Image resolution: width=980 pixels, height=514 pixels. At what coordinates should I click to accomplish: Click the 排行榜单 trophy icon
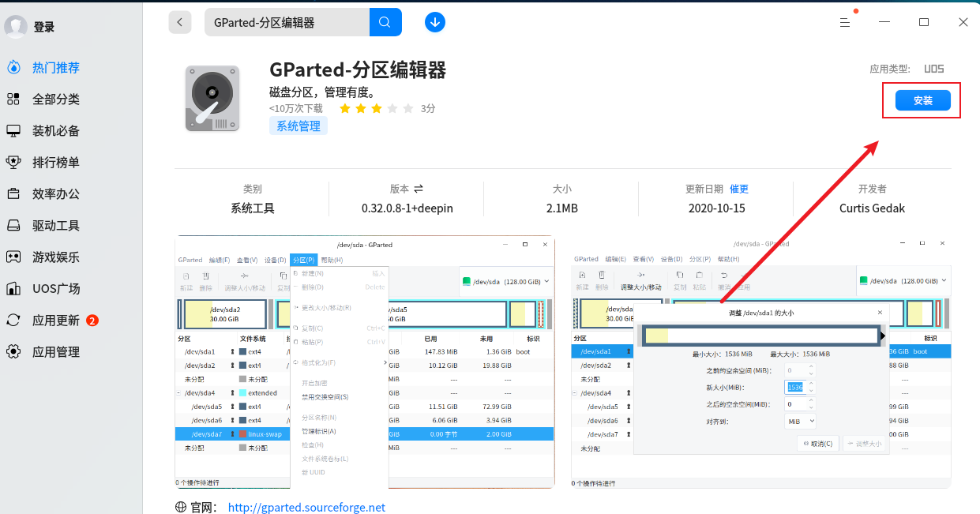click(13, 163)
